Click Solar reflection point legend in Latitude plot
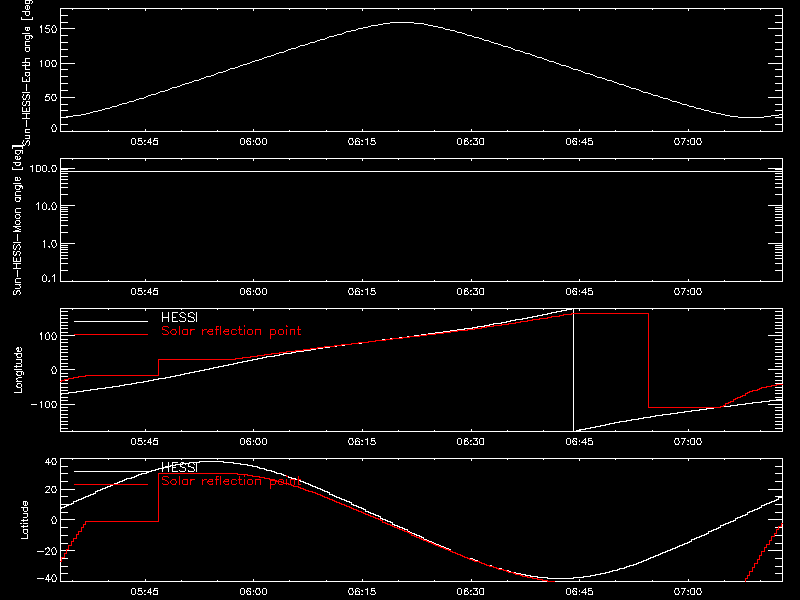The width and height of the screenshot is (800, 600). [231, 481]
